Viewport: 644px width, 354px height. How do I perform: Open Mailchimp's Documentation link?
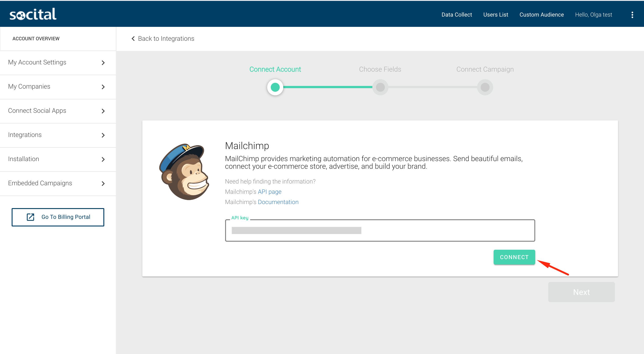pos(278,202)
